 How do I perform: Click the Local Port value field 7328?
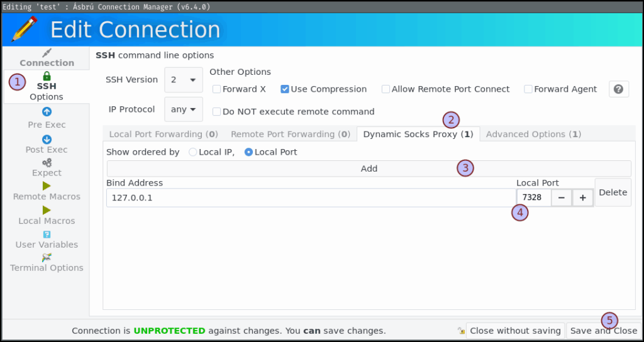point(533,198)
